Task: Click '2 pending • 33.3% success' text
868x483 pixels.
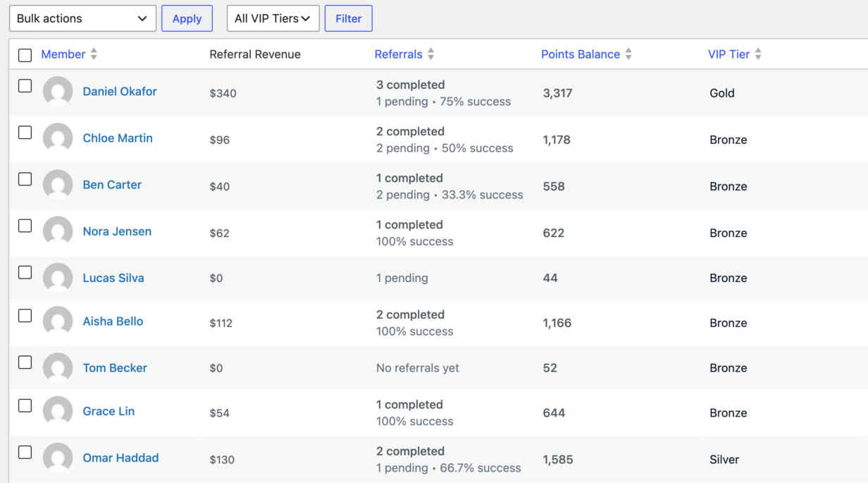Action: click(x=449, y=195)
